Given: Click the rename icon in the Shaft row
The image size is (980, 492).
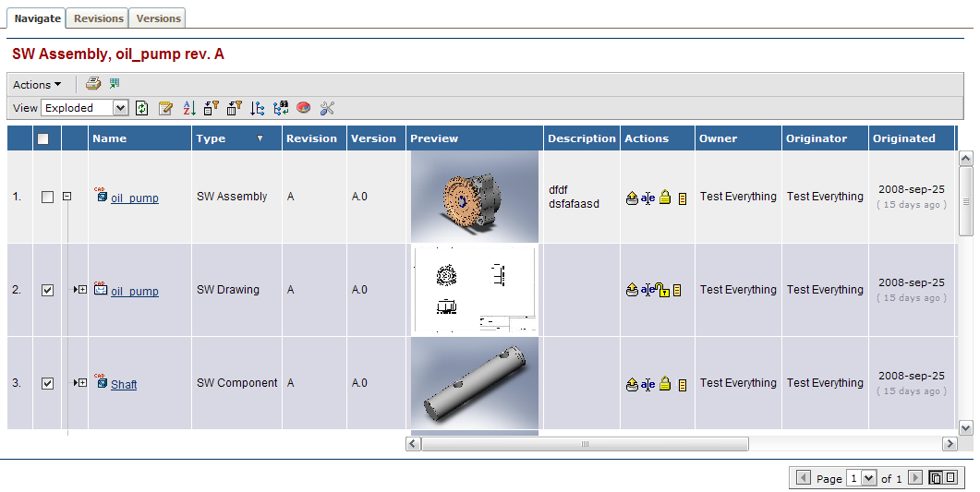Looking at the screenshot, I should tap(647, 384).
